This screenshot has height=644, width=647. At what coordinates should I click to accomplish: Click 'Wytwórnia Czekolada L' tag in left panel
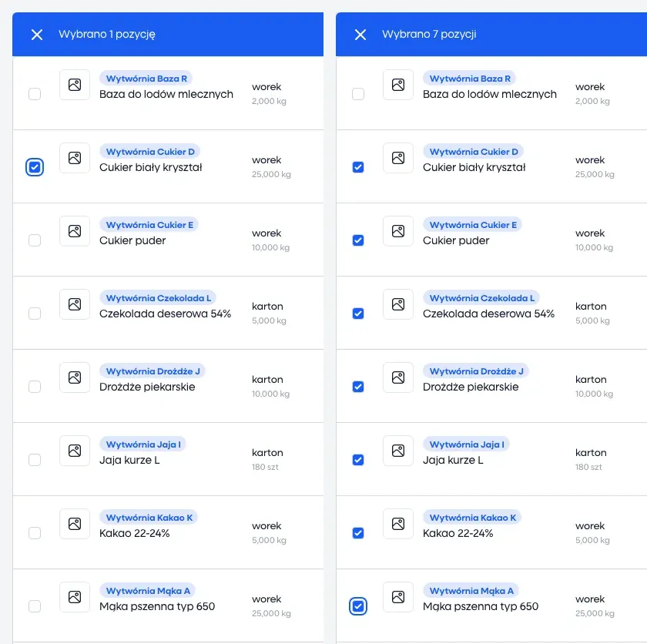[158, 298]
